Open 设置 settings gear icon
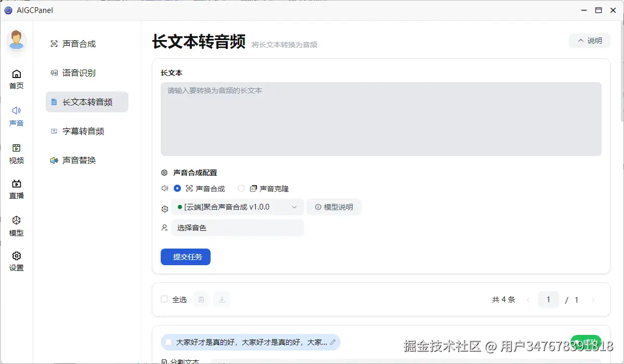The width and height of the screenshot is (624, 364). coord(17,256)
